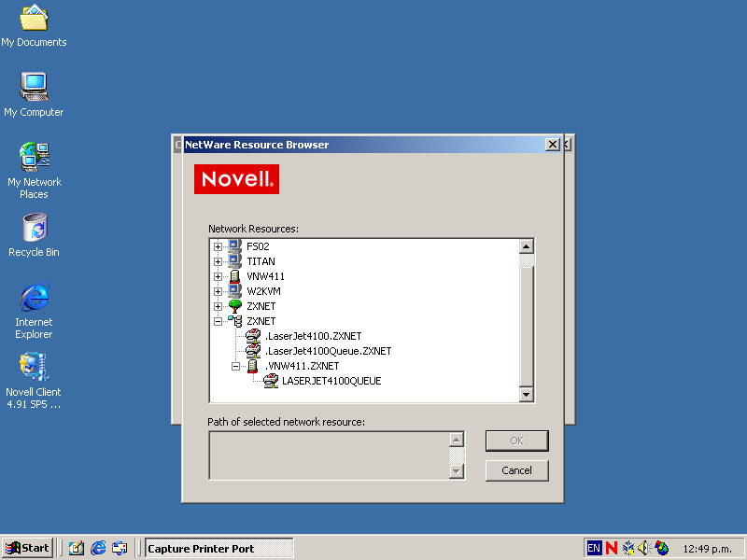Click the path field's scroll down arrow
747x560 pixels.
click(456, 471)
